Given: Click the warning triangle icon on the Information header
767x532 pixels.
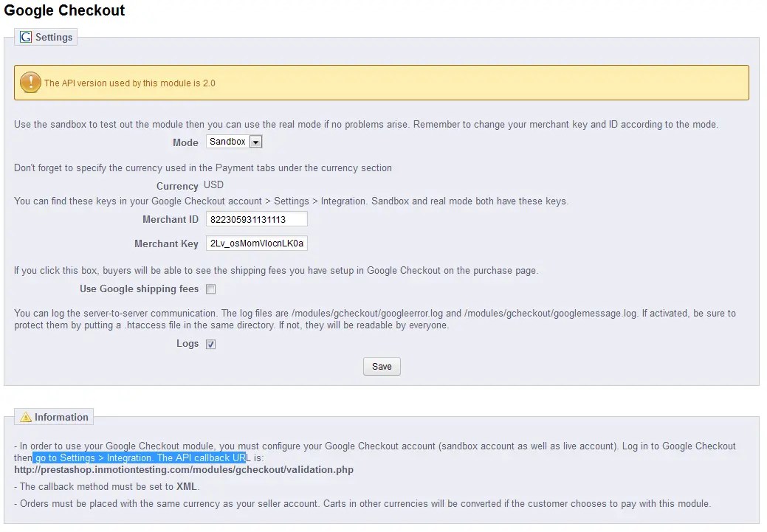Looking at the screenshot, I should click(x=24, y=416).
